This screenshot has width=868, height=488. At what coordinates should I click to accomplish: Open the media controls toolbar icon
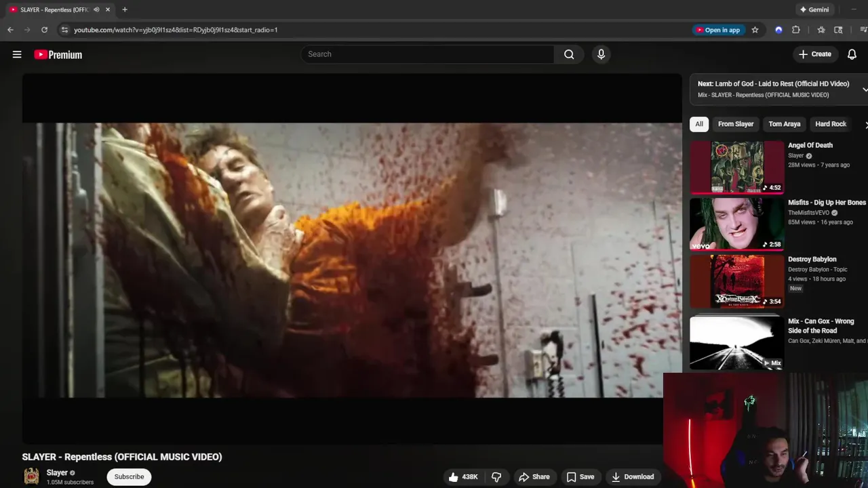863,30
